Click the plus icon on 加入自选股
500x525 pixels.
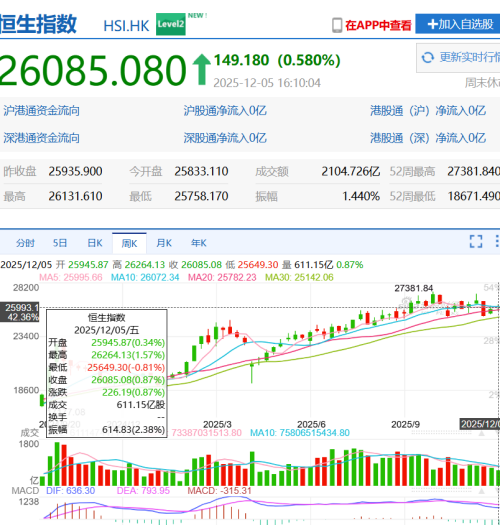point(433,24)
